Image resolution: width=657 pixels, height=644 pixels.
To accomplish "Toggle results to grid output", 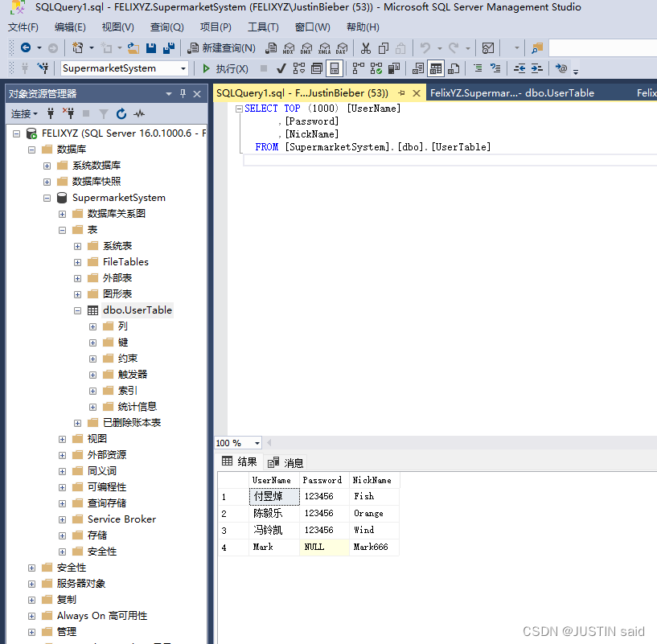I will coord(435,68).
